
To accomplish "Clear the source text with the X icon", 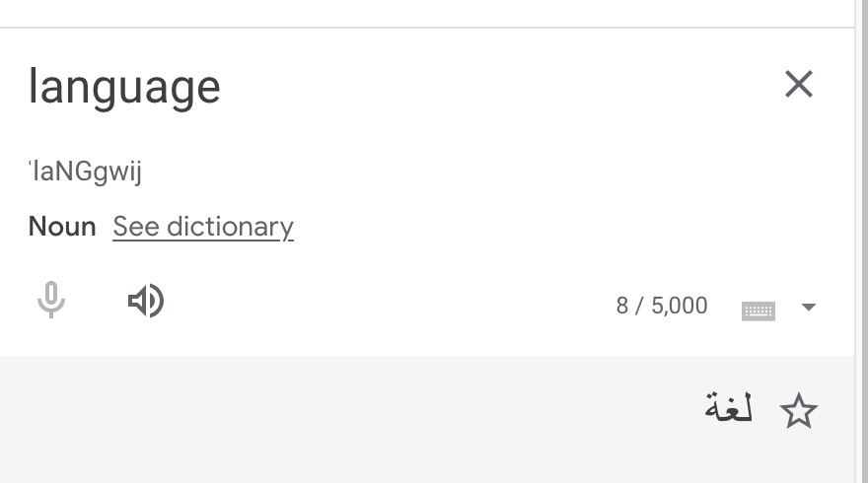I will (x=799, y=84).
